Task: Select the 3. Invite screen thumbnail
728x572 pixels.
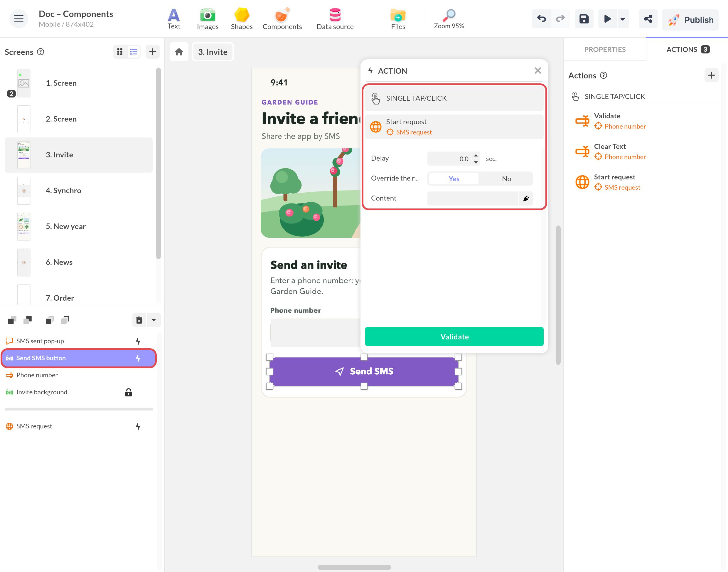Action: click(24, 155)
